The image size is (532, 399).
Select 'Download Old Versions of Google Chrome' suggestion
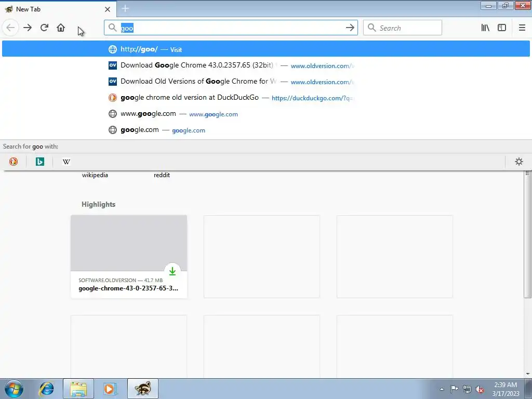tap(266, 82)
